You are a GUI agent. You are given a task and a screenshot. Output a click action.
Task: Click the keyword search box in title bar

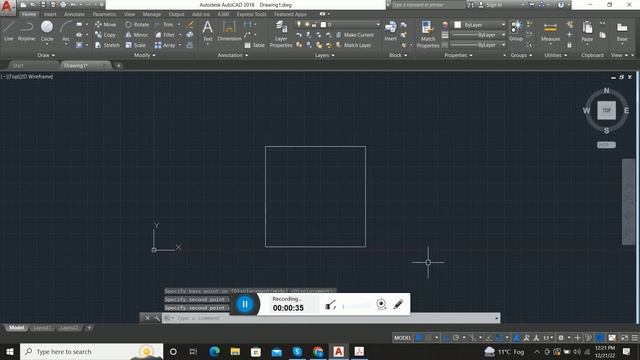(x=428, y=5)
